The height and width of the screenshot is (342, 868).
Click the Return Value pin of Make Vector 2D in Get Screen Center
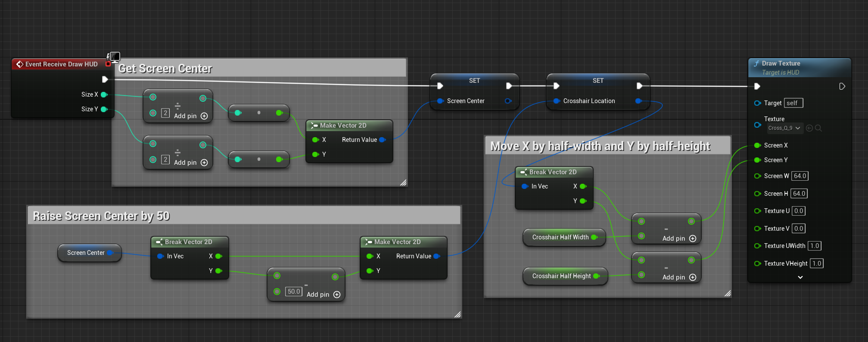click(x=382, y=140)
